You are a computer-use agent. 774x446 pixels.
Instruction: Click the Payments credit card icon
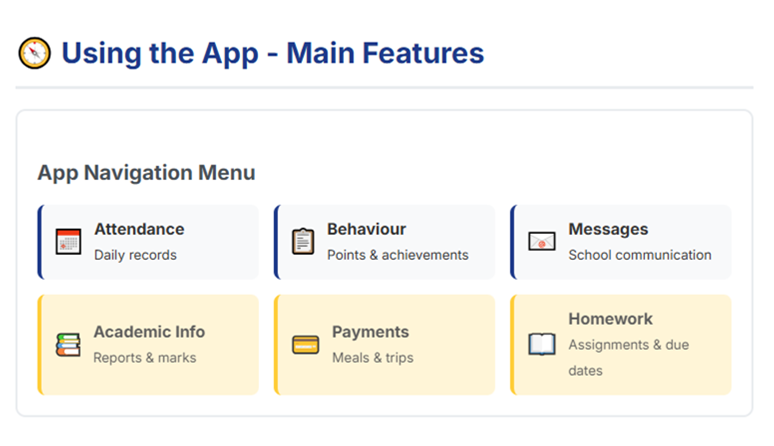306,345
